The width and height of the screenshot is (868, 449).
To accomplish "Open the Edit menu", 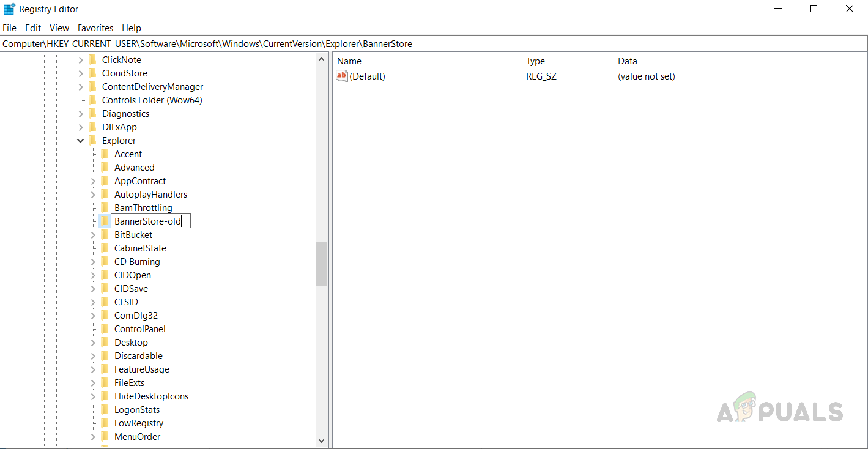I will coord(33,28).
